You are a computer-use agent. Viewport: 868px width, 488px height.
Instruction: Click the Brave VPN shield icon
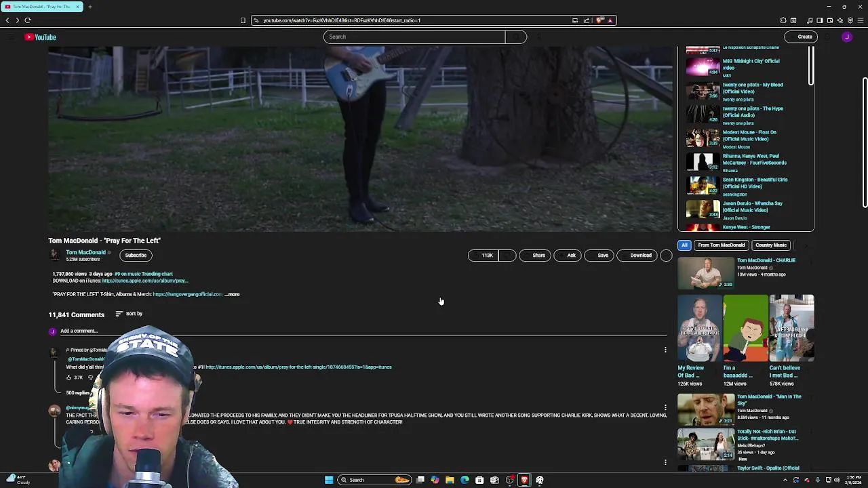[850, 20]
